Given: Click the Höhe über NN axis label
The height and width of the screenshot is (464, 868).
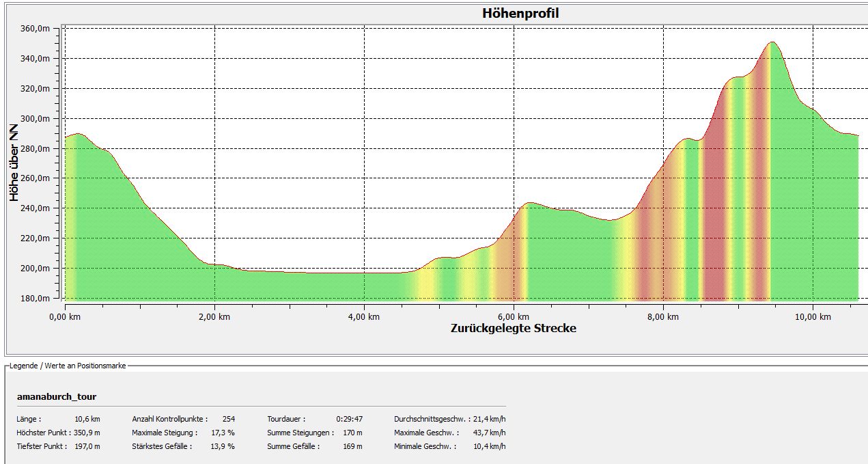Looking at the screenshot, I should pyautogui.click(x=14, y=163).
